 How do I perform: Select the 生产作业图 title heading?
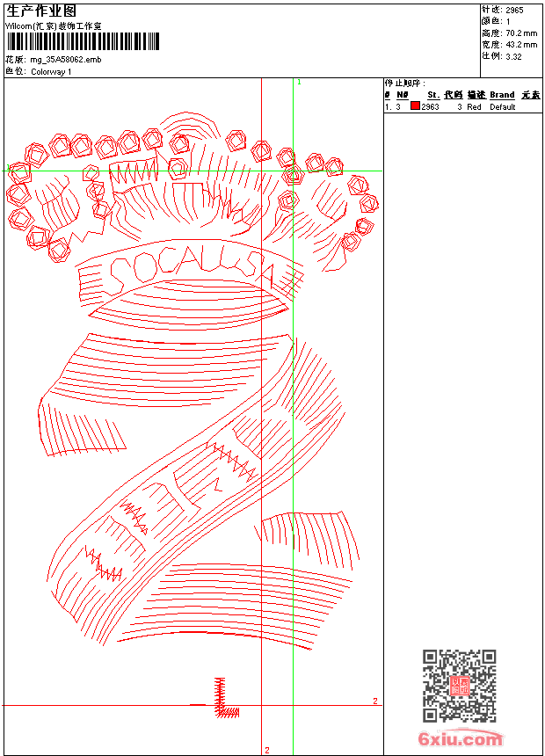[x=41, y=11]
